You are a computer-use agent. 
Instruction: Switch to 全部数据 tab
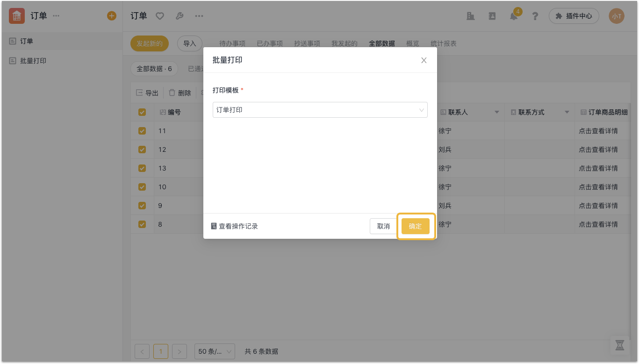pyautogui.click(x=382, y=43)
